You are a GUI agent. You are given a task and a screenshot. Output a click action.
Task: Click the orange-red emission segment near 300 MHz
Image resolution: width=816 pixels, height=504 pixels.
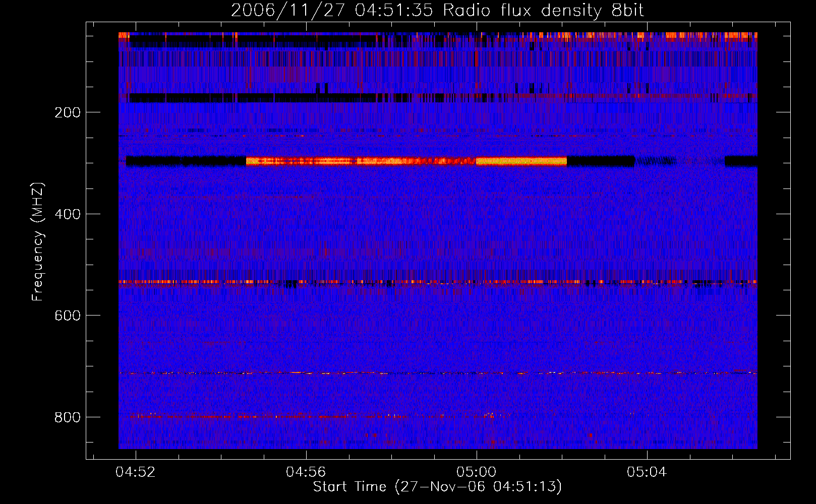[361, 161]
